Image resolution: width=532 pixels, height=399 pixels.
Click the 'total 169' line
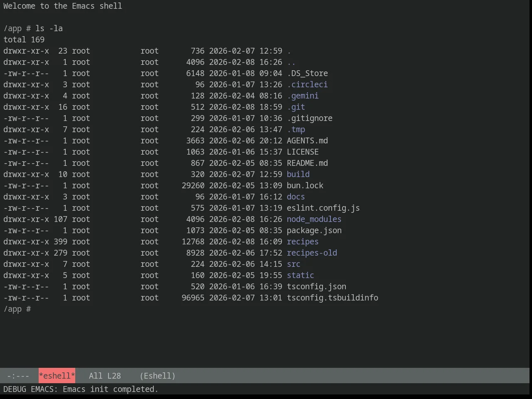(x=24, y=39)
